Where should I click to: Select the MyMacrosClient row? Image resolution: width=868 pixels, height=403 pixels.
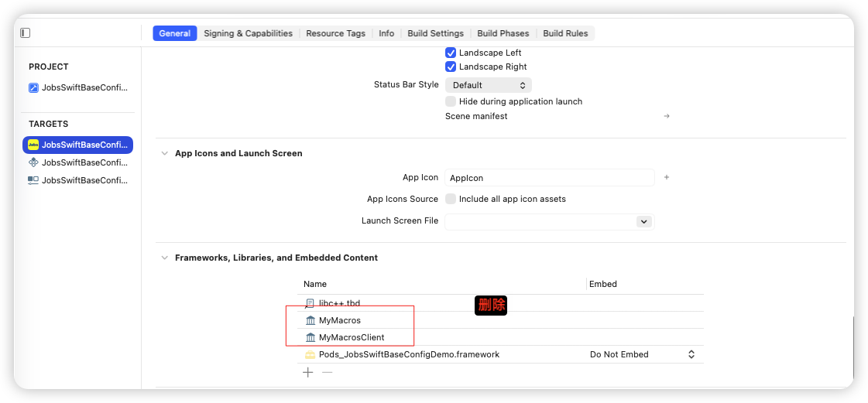pos(500,337)
